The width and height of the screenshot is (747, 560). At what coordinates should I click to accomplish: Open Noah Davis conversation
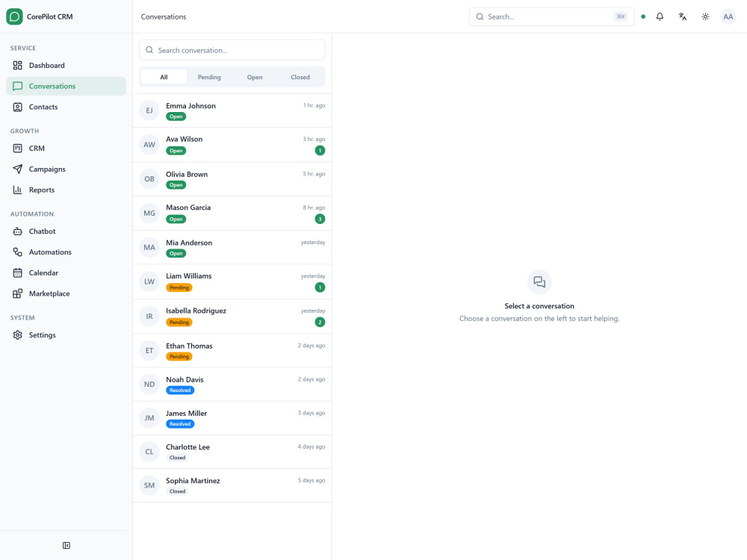[x=232, y=385]
